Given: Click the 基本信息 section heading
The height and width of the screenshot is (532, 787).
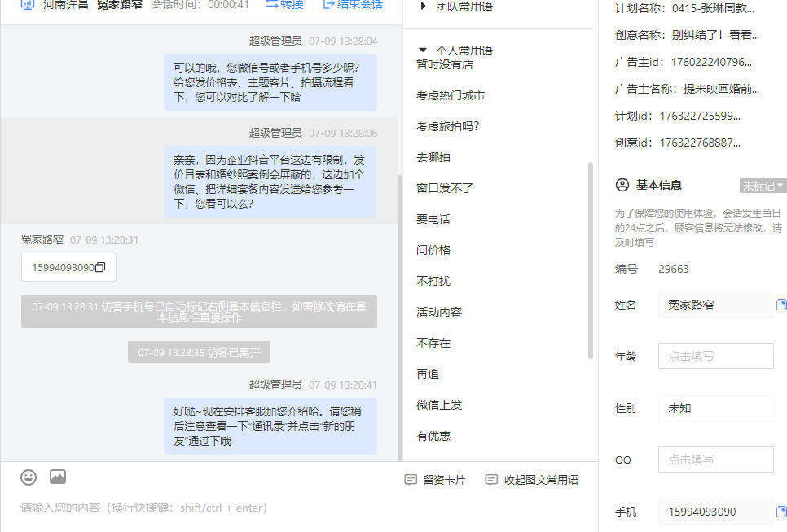Looking at the screenshot, I should 658,185.
